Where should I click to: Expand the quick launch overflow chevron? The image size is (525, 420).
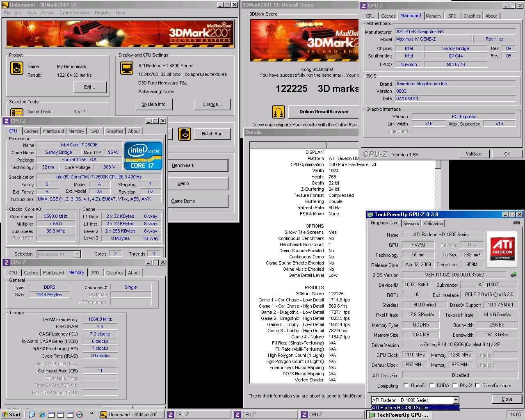91,414
